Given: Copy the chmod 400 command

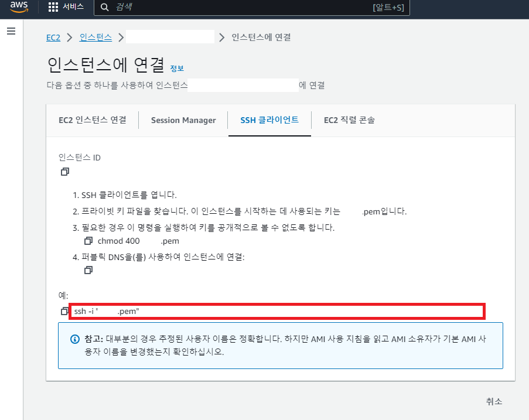Looking at the screenshot, I should pos(88,241).
